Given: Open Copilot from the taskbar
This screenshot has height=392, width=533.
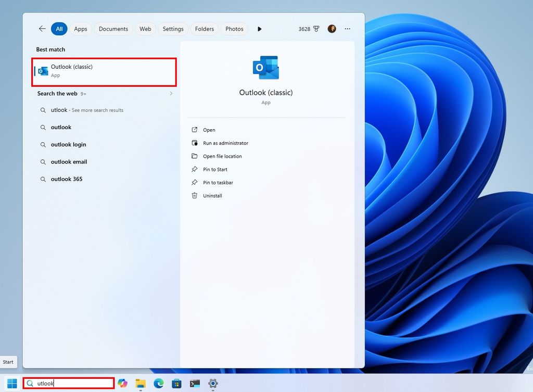Looking at the screenshot, I should tap(122, 384).
